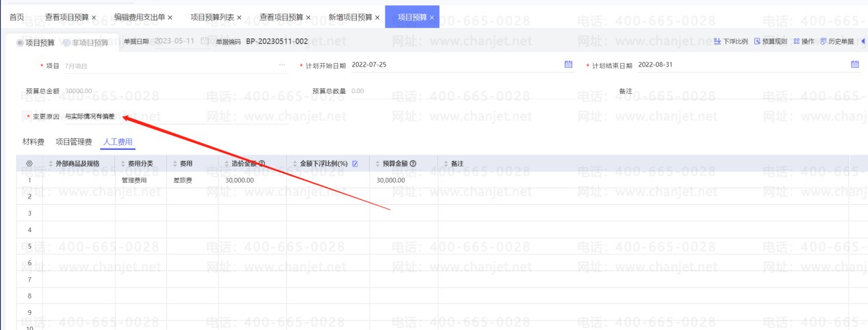Click the 金额下浮比例 batch edit icon
Screen dimensions: 868x330
(x=355, y=164)
